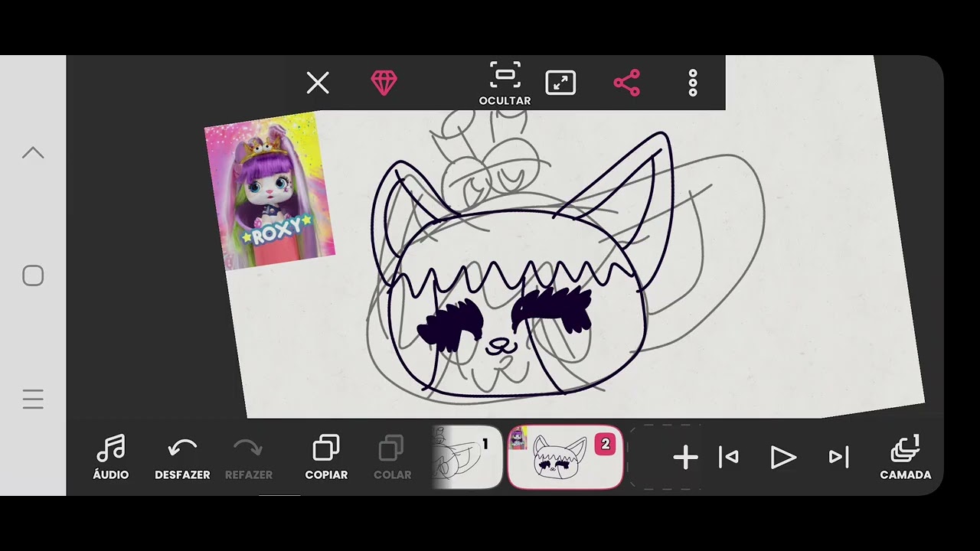Select frame 1 thumbnail

click(467, 457)
